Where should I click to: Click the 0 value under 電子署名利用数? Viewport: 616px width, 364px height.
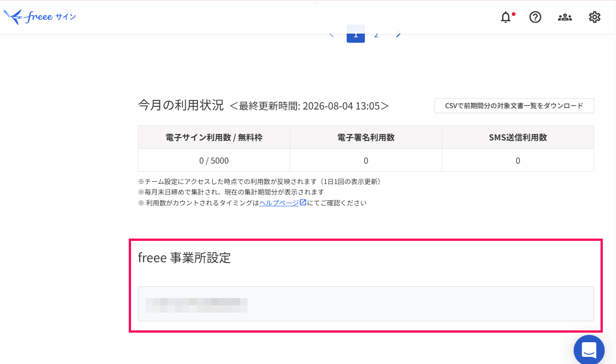click(366, 160)
